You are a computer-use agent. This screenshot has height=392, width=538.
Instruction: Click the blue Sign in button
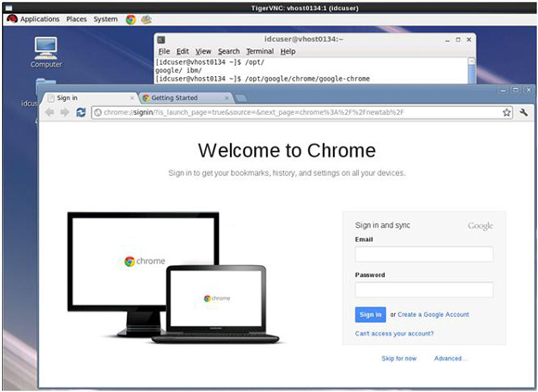(370, 314)
